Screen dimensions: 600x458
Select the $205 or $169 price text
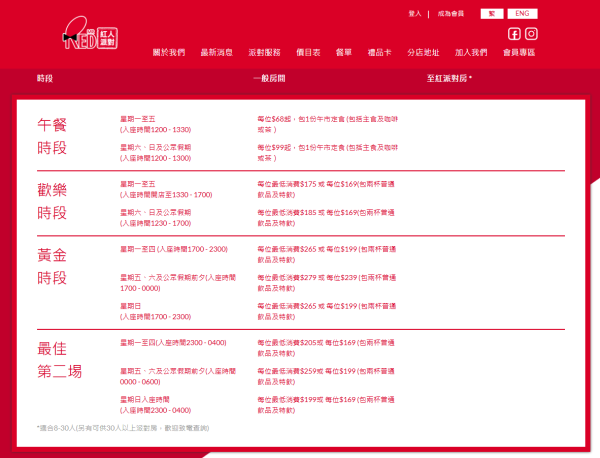pos(326,348)
